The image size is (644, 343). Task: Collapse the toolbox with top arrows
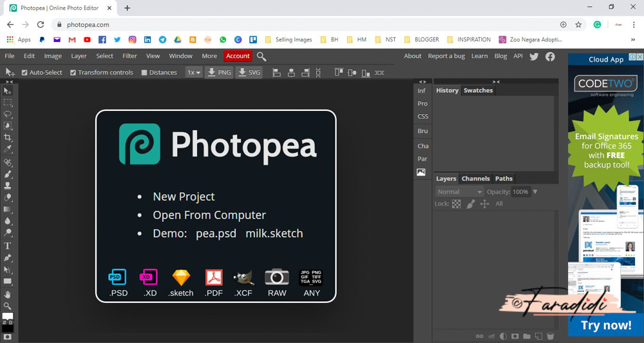(9, 82)
